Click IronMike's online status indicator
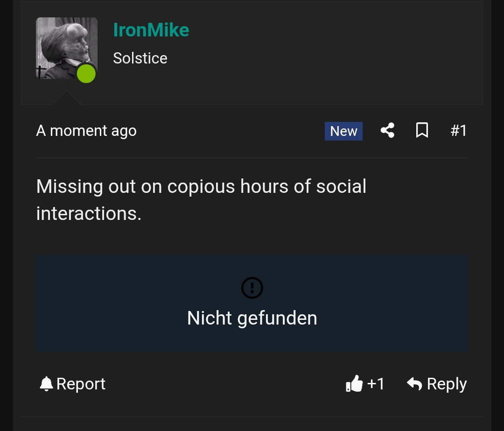The image size is (504, 431). click(x=86, y=73)
